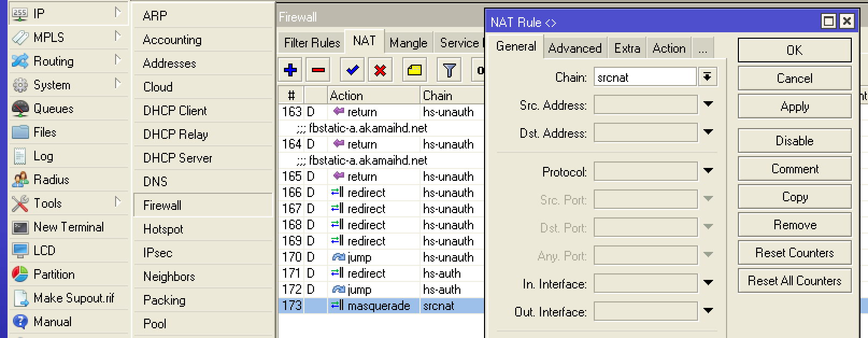This screenshot has width=868, height=338.
Task: Add a comment with the yellow note icon
Action: [x=414, y=70]
